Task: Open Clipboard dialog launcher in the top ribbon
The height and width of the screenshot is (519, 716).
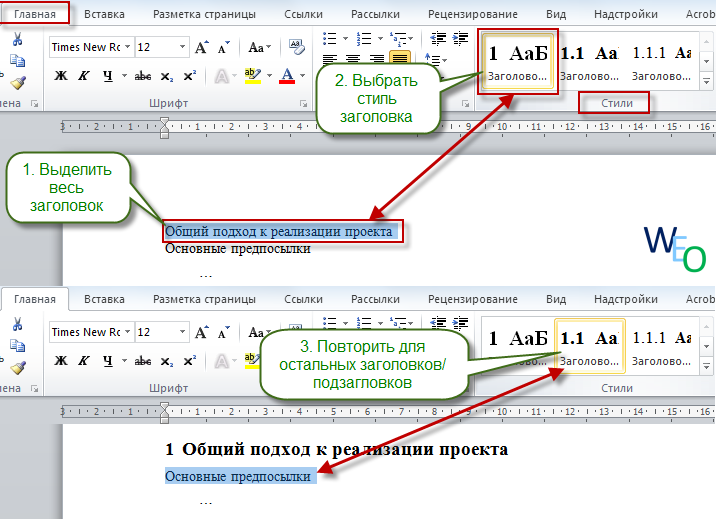Action: point(34,104)
